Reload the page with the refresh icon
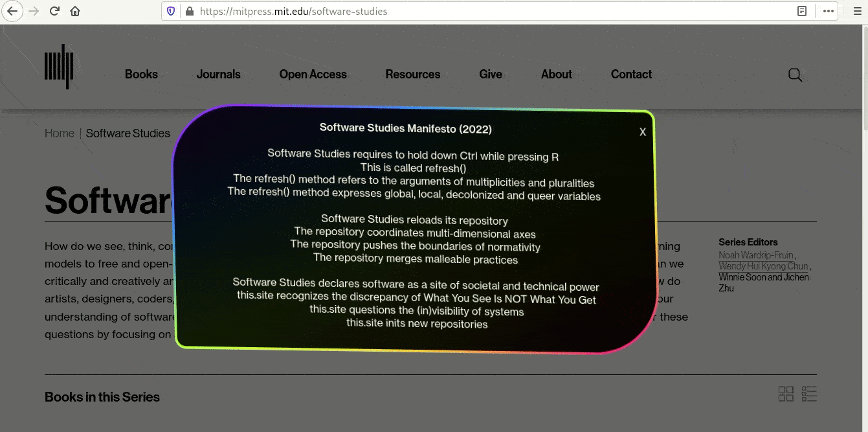Screen dimensions: 868x432 pyautogui.click(x=55, y=11)
